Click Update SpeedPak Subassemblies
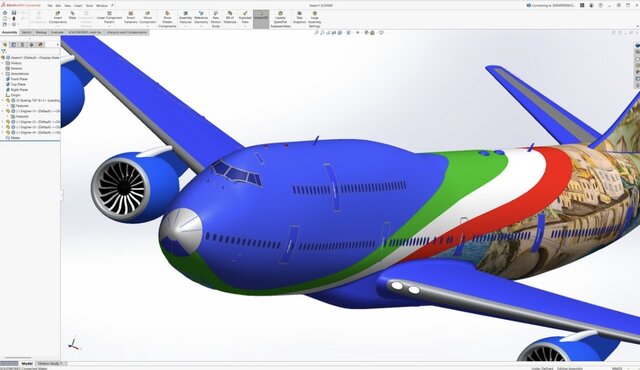The image size is (640, 370). pyautogui.click(x=280, y=20)
